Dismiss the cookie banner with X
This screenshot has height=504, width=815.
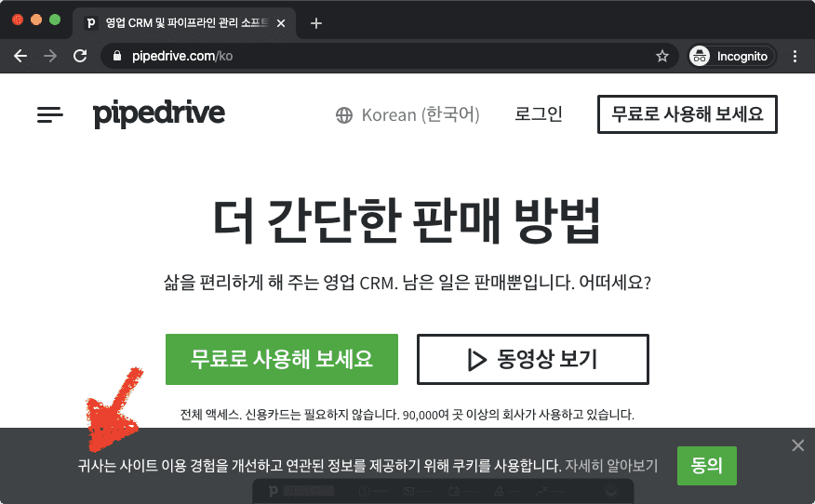(798, 445)
